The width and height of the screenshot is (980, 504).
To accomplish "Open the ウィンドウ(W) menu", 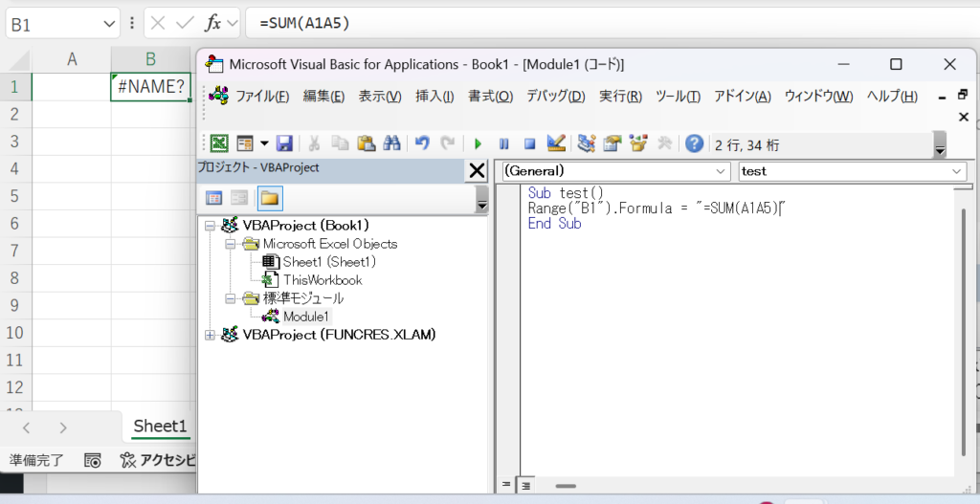I will pyautogui.click(x=819, y=97).
